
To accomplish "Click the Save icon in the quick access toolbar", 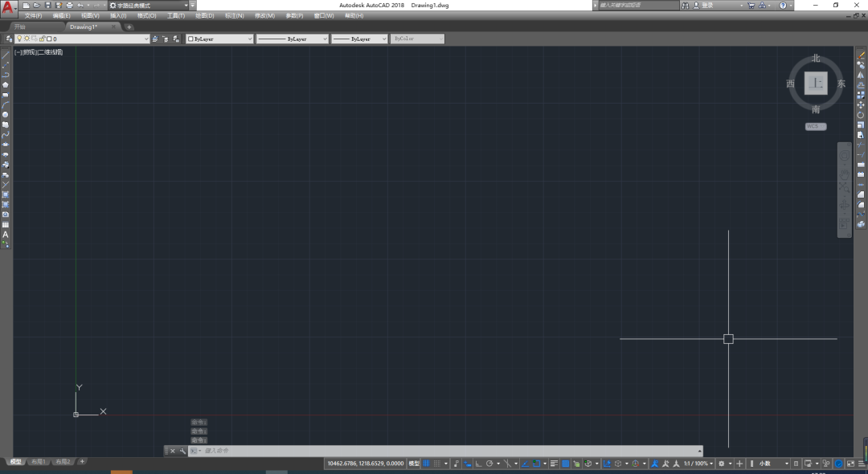I will (x=47, y=5).
